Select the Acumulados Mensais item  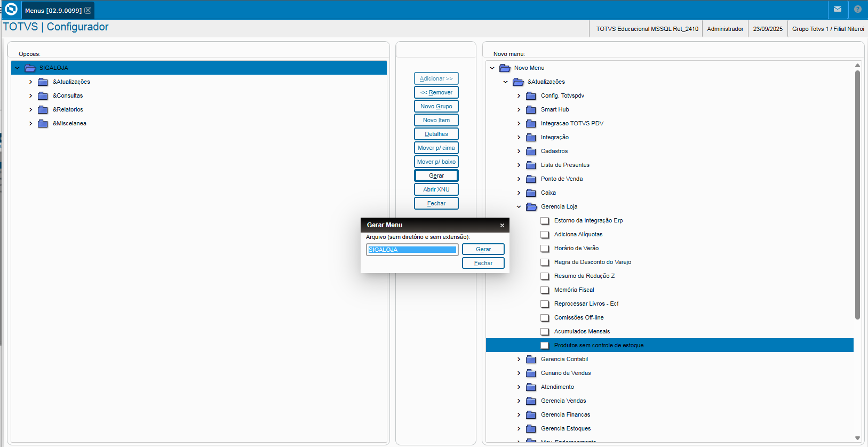coord(582,332)
